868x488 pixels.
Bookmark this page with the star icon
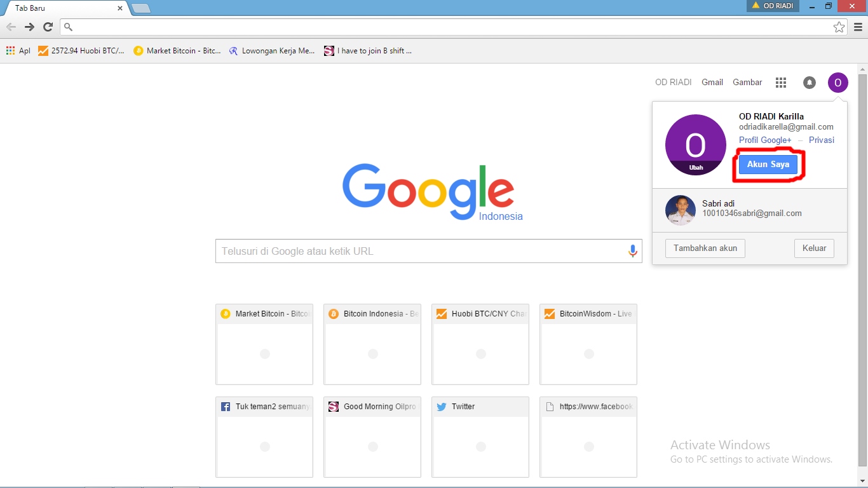[839, 27]
